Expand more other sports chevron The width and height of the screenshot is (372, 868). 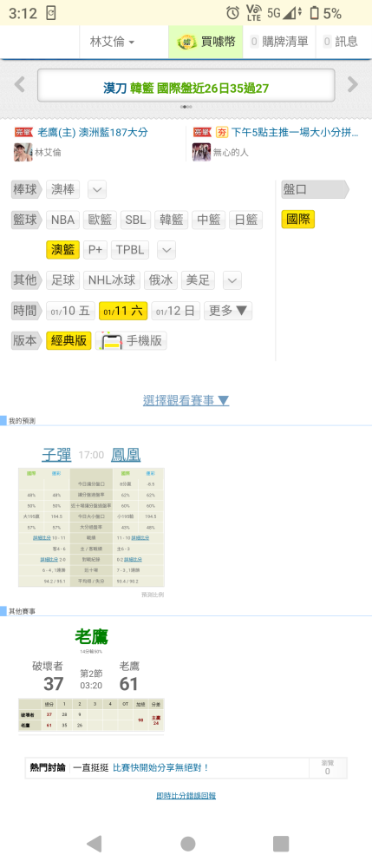[x=232, y=280]
